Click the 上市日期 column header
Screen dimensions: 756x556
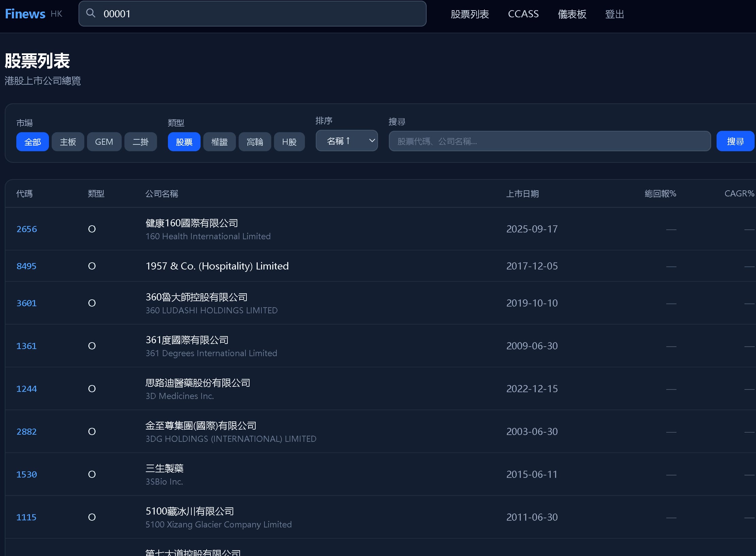[x=522, y=194]
